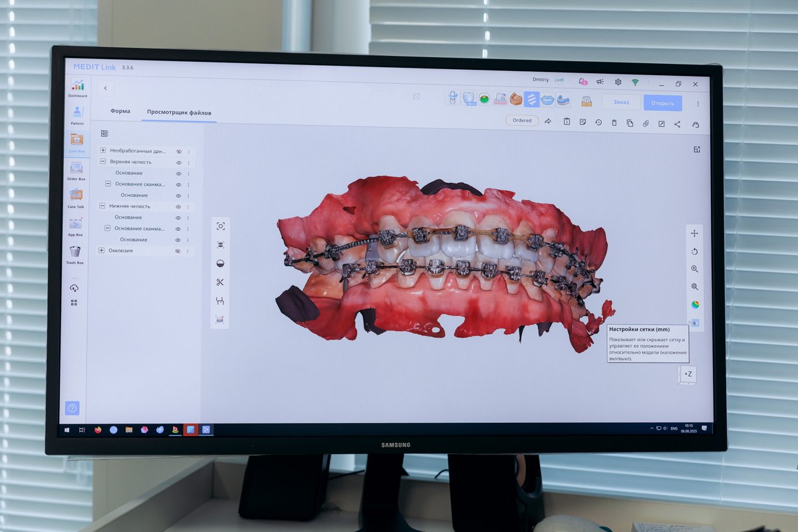This screenshot has height=532, width=798.
Task: Show the Окклюзия data
Action: click(x=178, y=251)
